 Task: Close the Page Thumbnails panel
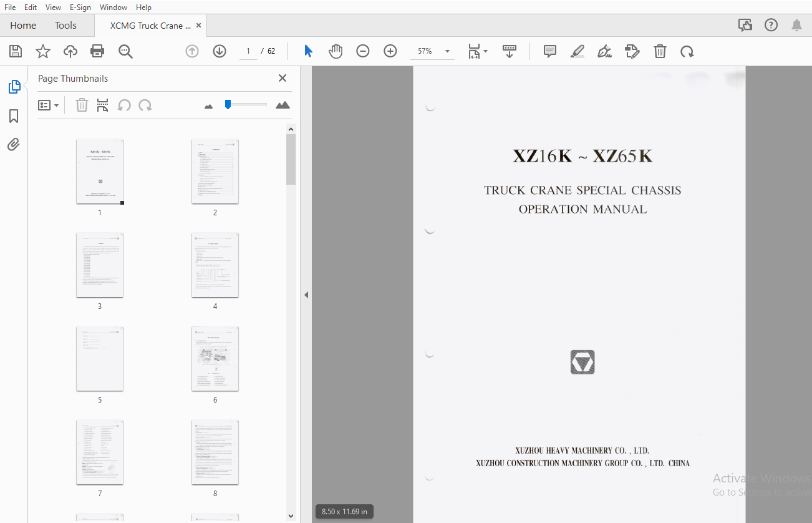pos(283,78)
